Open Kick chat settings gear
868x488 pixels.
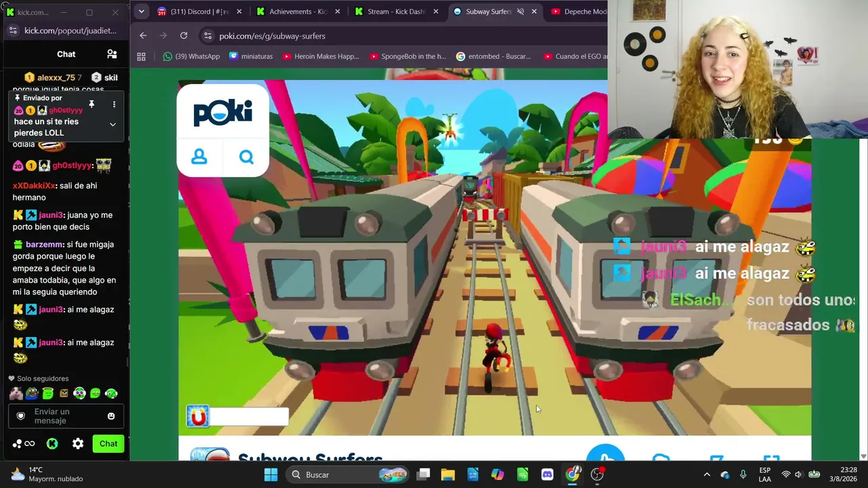[78, 444]
